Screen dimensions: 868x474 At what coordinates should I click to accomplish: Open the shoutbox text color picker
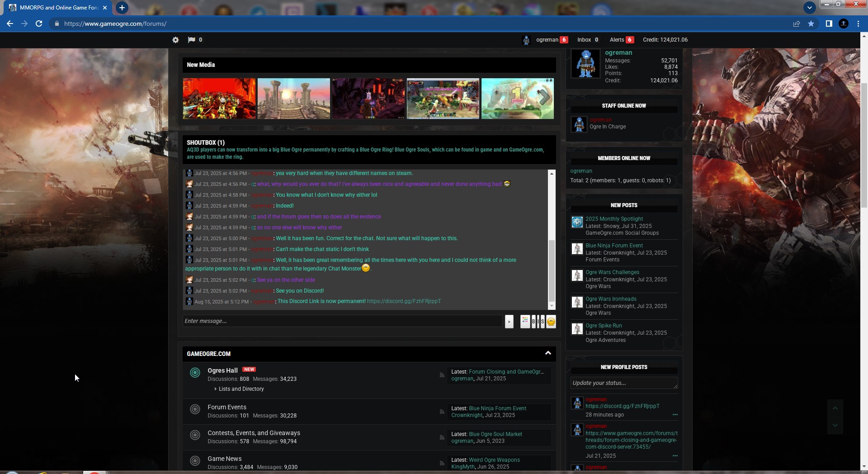(525, 322)
